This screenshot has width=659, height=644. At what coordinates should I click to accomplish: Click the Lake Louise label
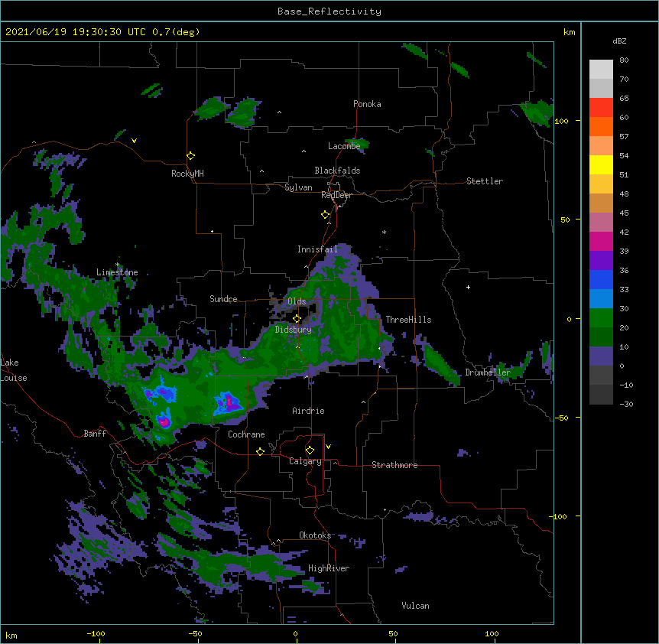click(x=14, y=370)
